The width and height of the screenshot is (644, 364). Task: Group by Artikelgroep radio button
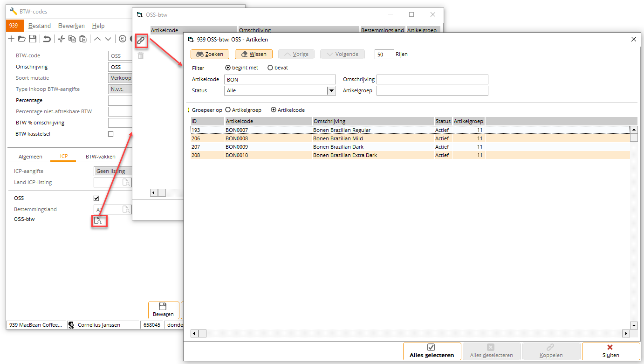pyautogui.click(x=228, y=110)
